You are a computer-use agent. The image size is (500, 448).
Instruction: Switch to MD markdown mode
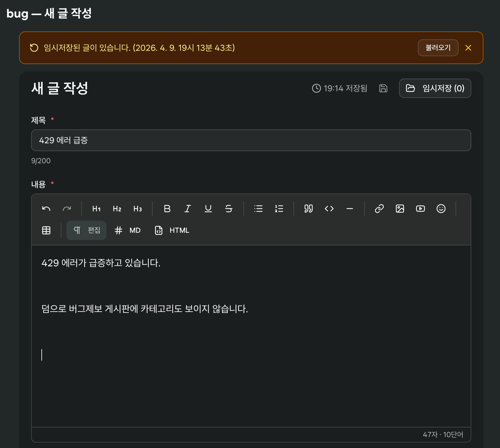point(128,230)
